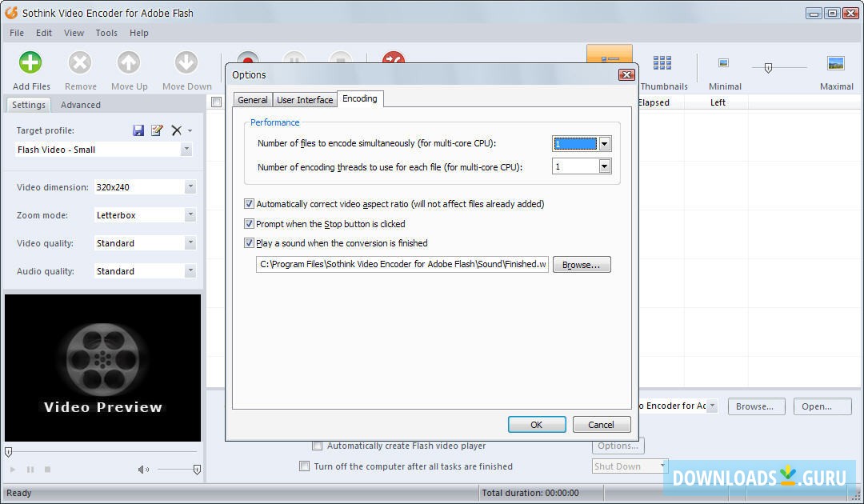
Task: Open the Help menu
Action: point(139,33)
